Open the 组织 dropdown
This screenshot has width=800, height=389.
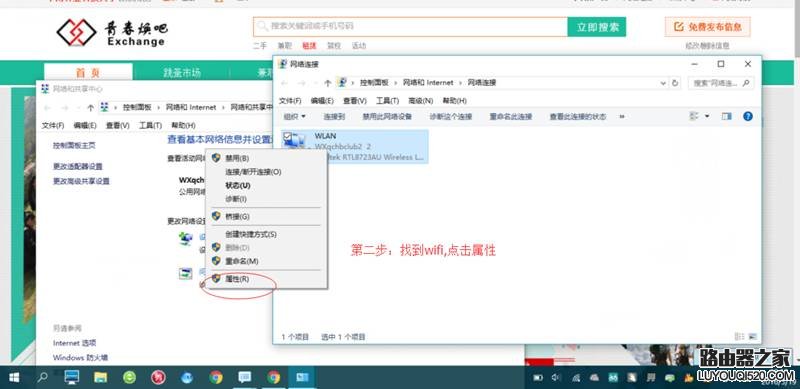coord(294,116)
